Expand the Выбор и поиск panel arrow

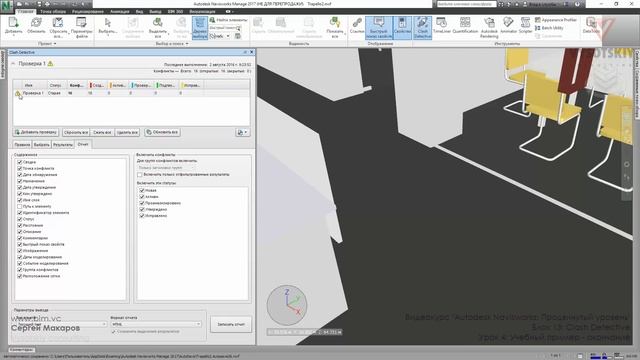[187, 43]
